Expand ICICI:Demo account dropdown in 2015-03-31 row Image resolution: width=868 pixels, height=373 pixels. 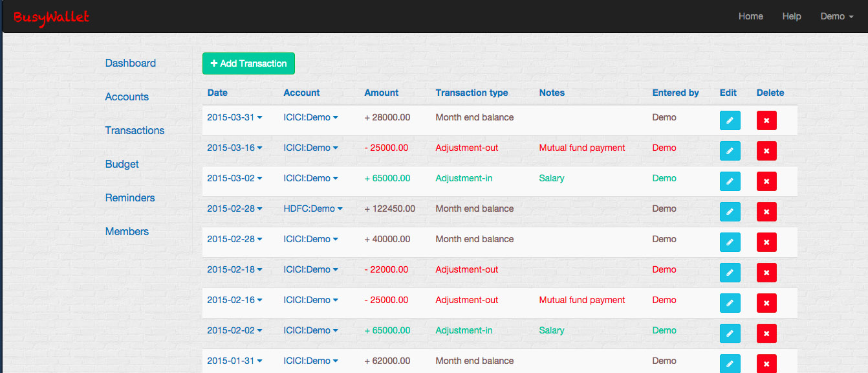click(x=311, y=117)
